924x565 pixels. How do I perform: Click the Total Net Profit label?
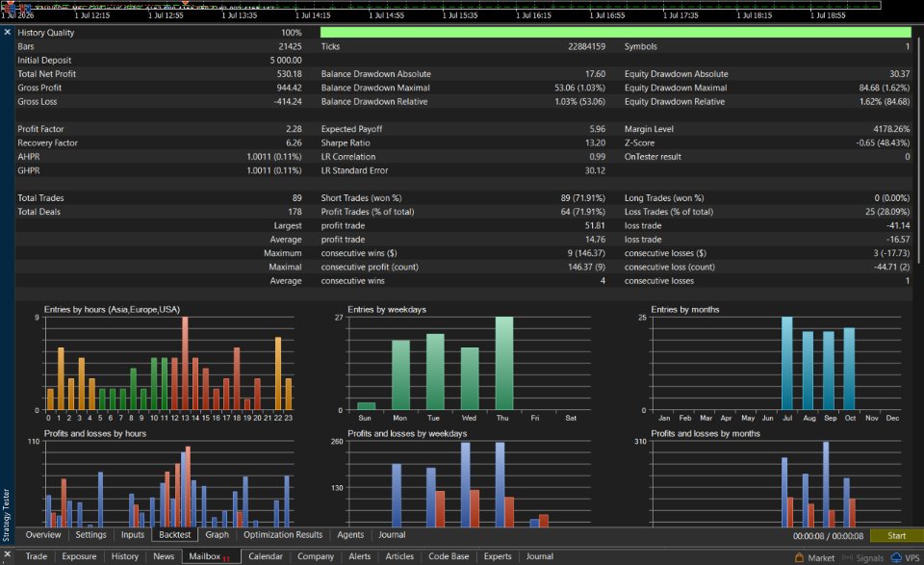46,74
